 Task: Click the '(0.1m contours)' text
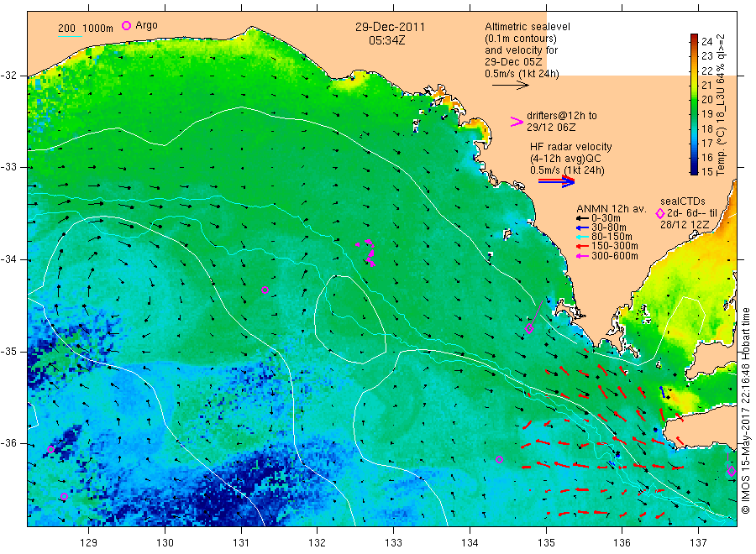pos(520,39)
